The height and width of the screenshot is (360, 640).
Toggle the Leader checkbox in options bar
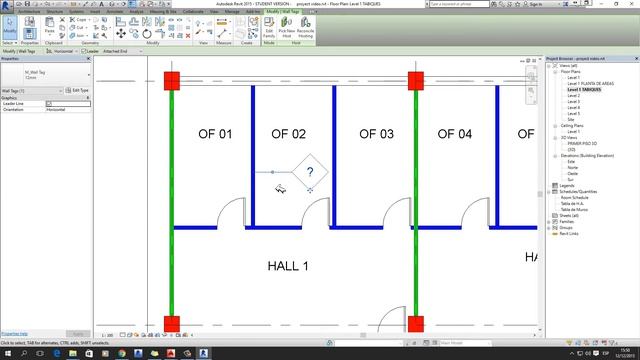(84, 51)
